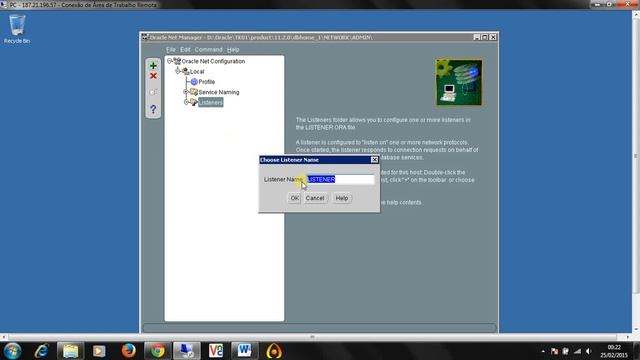
Task: Select Oracle Net Configuration tree label
Action: click(x=213, y=61)
